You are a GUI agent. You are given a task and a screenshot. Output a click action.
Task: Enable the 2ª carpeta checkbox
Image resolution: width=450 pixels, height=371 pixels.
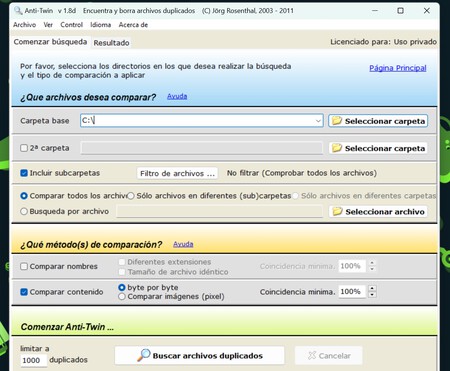(24, 148)
